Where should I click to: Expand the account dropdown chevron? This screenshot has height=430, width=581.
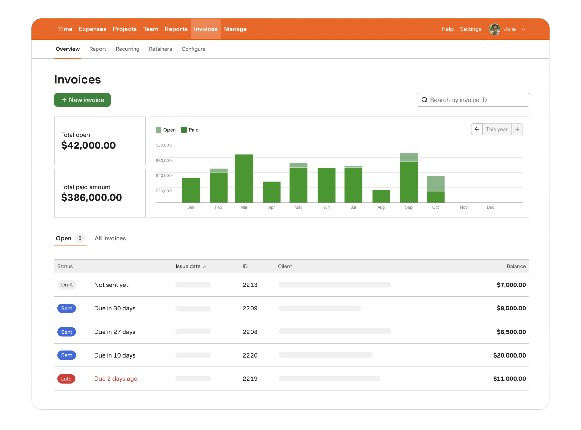click(x=523, y=29)
